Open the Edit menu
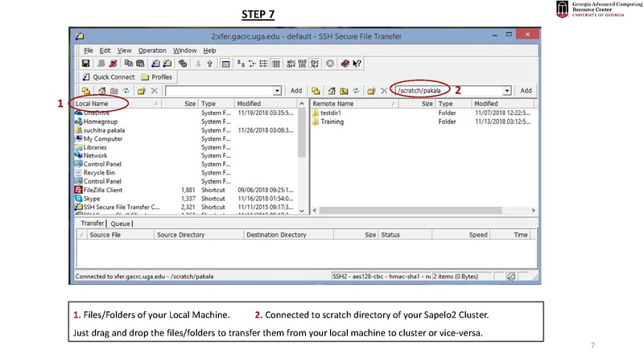The image size is (644, 362). [105, 51]
